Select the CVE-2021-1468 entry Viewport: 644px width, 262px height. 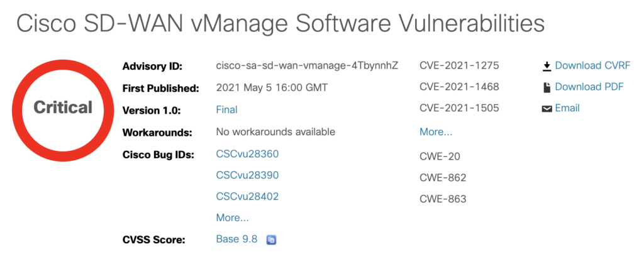coord(459,87)
